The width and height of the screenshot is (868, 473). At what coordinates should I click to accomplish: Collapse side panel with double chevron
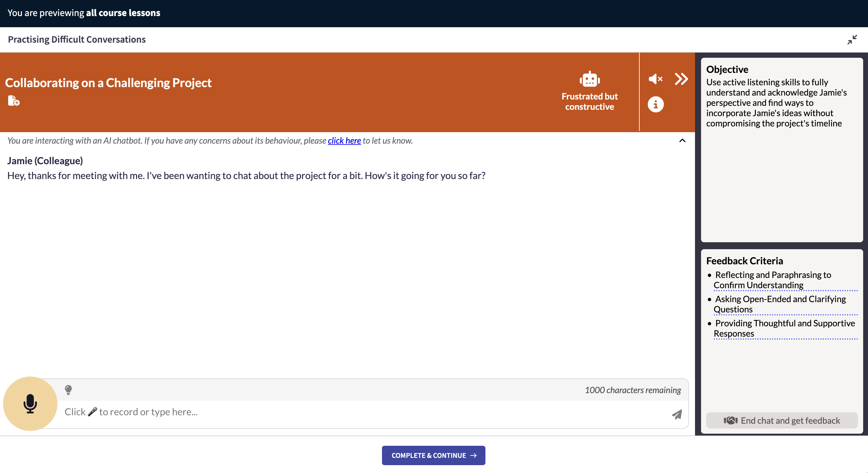pos(681,79)
